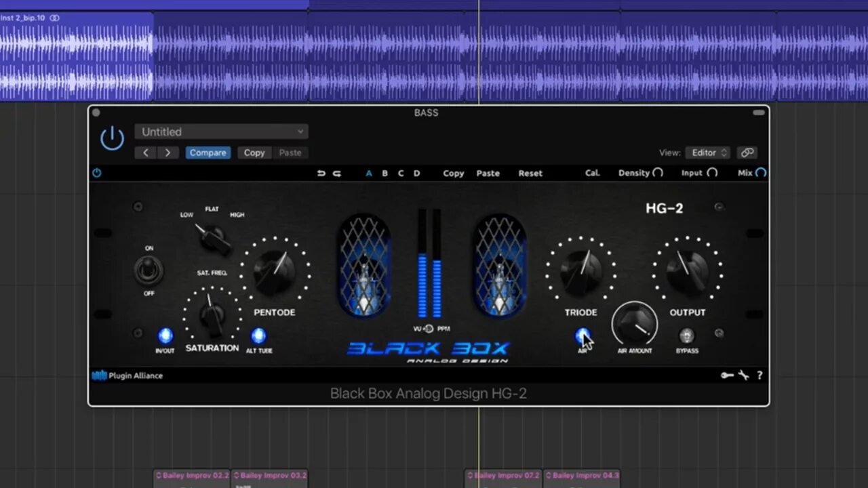Screen dimensions: 868x488
Task: Toggle the plugin power button
Action: (x=111, y=137)
